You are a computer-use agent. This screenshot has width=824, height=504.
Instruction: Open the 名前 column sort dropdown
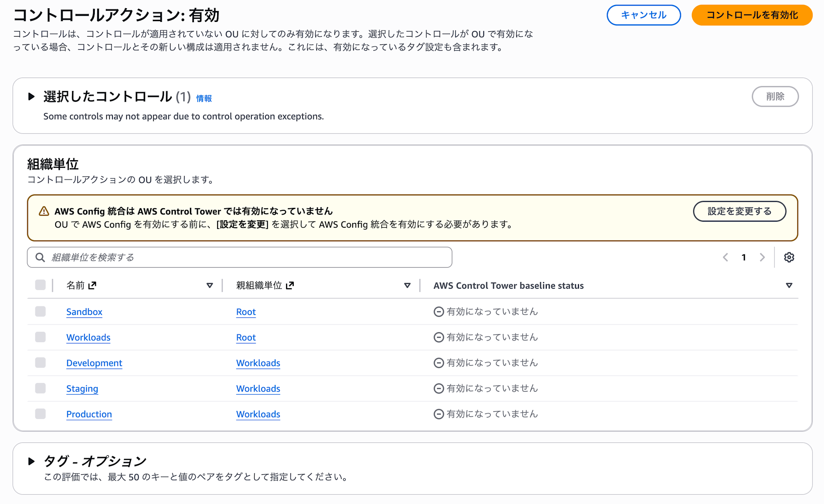209,285
